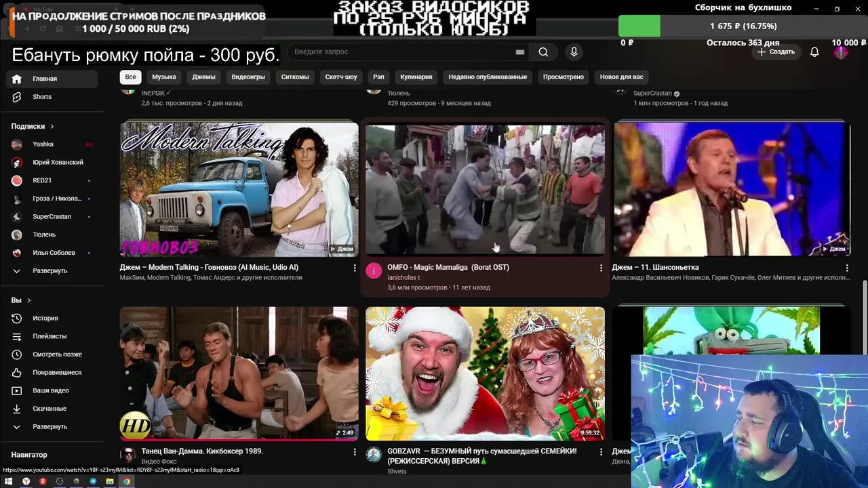This screenshot has width=868, height=488.
Task: Click the Создать button
Action: point(776,52)
